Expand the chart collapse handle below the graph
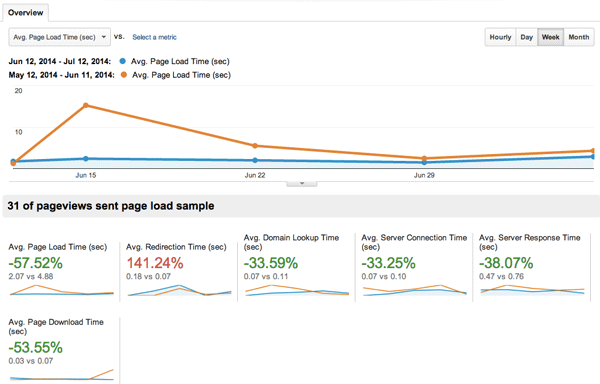600x384 pixels. click(x=302, y=184)
